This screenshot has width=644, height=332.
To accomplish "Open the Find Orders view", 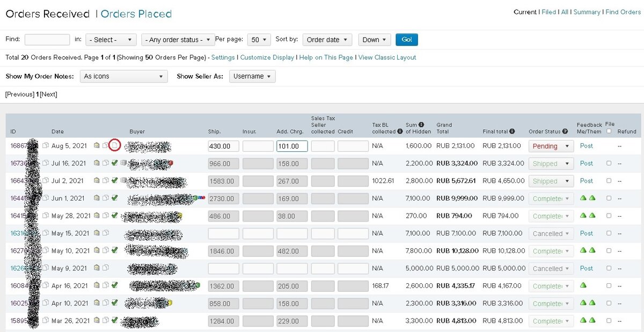I will pyautogui.click(x=623, y=12).
